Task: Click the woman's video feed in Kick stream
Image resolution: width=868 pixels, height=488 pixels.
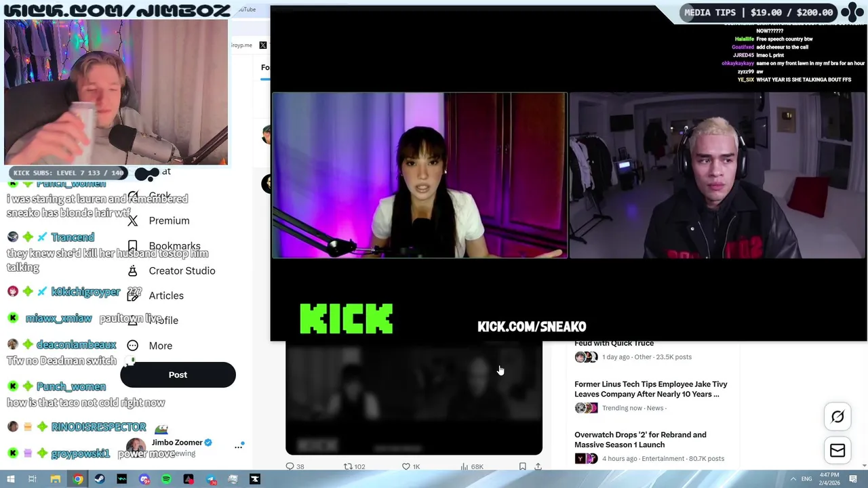Action: 420,176
